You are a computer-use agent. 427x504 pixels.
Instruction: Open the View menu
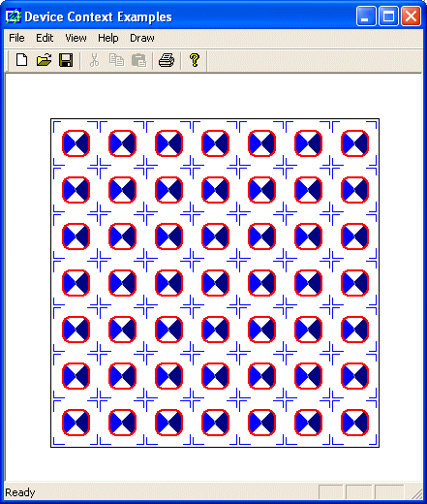(x=76, y=38)
